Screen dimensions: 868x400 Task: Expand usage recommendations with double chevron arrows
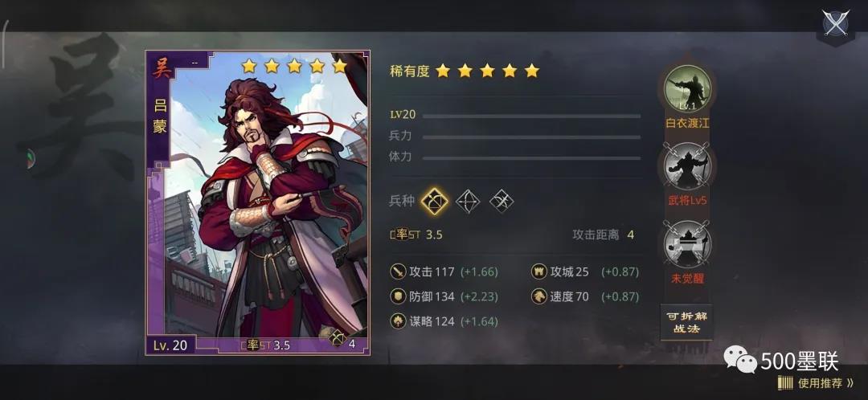850,383
